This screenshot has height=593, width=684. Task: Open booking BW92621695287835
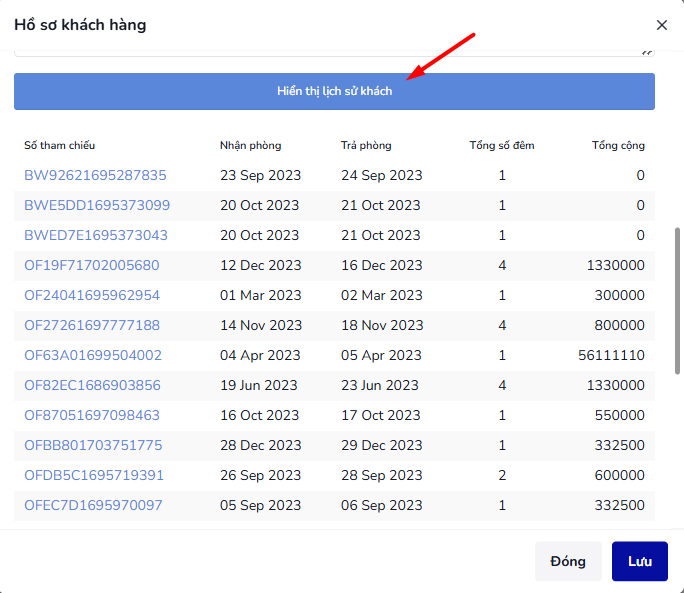[x=95, y=175]
